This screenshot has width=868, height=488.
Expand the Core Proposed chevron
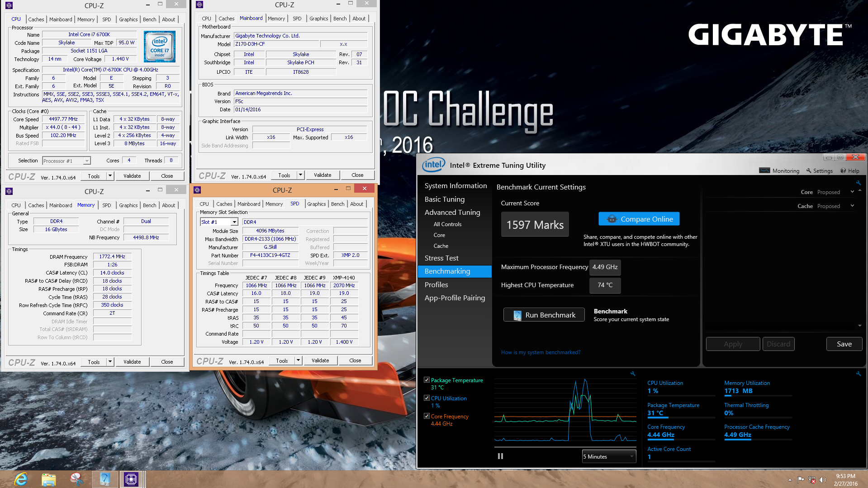pyautogui.click(x=852, y=192)
